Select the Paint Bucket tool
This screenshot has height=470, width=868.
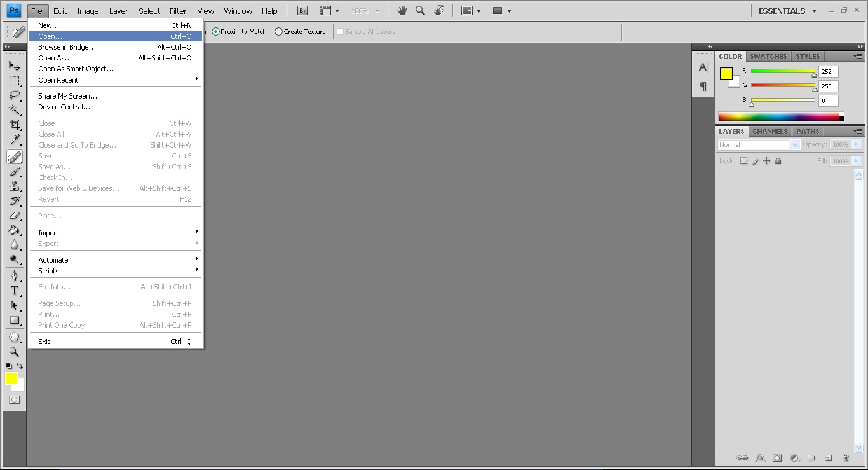pos(14,230)
